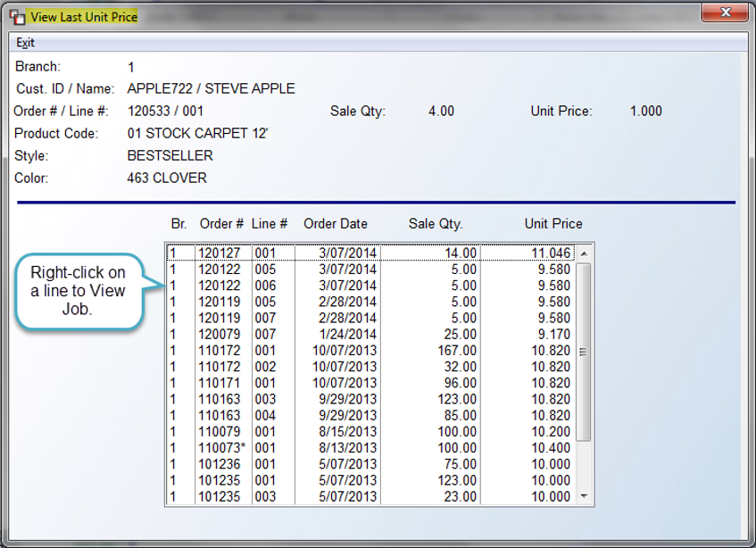The image size is (756, 548).
Task: Click the Order Date column header
Action: click(335, 224)
